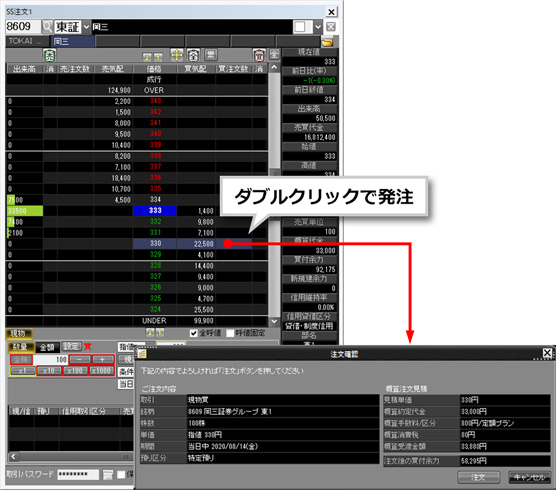Open the dropdown beside the white box
The width and height of the screenshot is (556, 490).
click(x=318, y=27)
